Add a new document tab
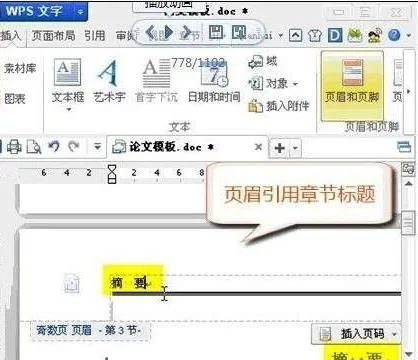Viewport: 418px width, 360px height. pyautogui.click(x=279, y=148)
